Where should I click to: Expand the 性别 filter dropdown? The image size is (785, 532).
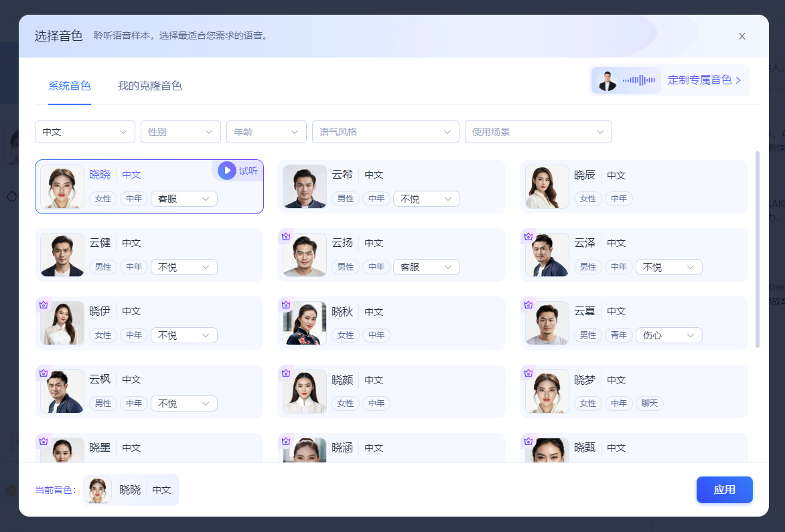pos(180,132)
